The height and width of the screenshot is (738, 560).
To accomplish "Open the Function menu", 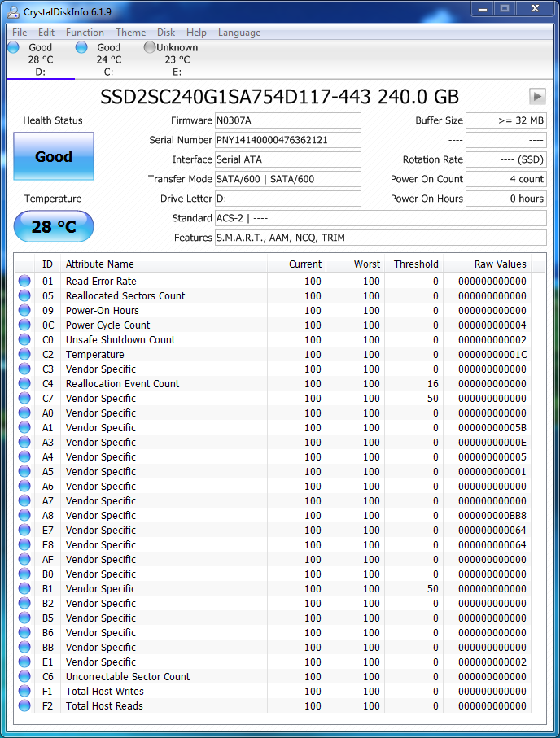I will [85, 33].
